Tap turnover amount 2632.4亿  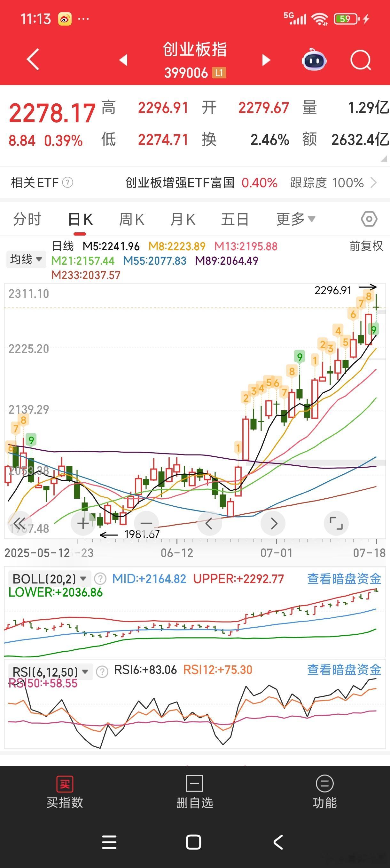coord(360,140)
